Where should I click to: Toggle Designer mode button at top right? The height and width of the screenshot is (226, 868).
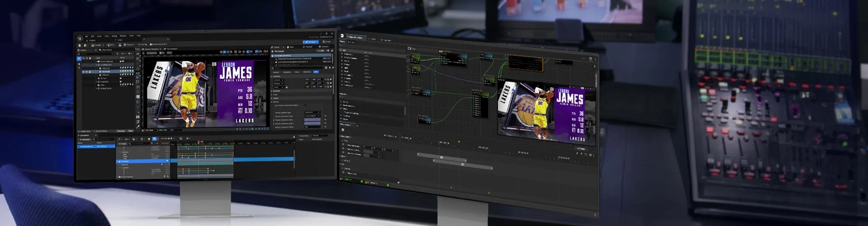point(311,42)
